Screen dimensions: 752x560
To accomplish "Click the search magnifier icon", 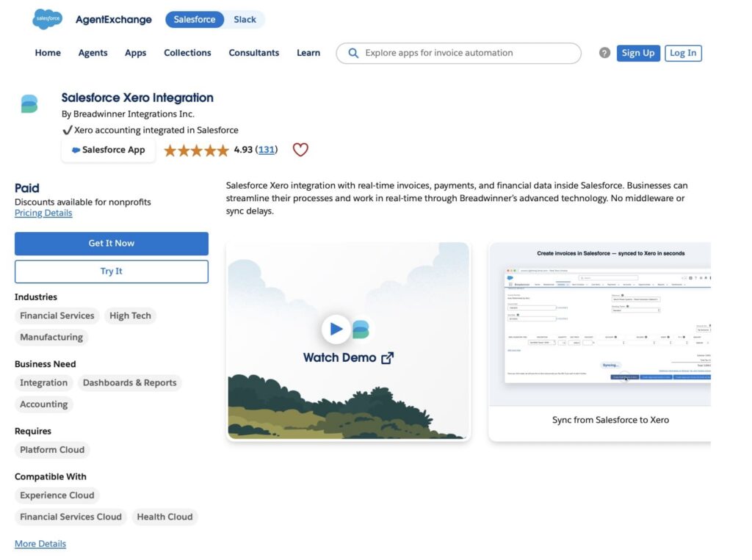I will click(x=353, y=54).
